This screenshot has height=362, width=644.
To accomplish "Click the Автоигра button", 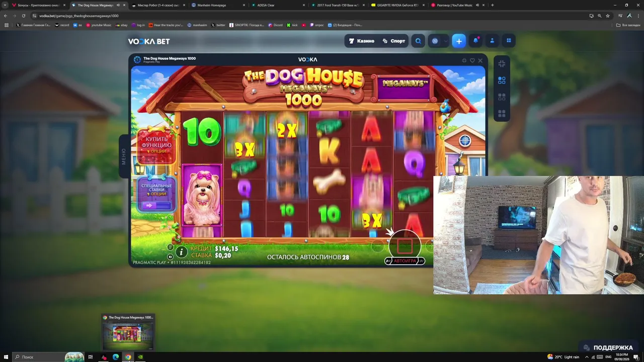I will 405,261.
